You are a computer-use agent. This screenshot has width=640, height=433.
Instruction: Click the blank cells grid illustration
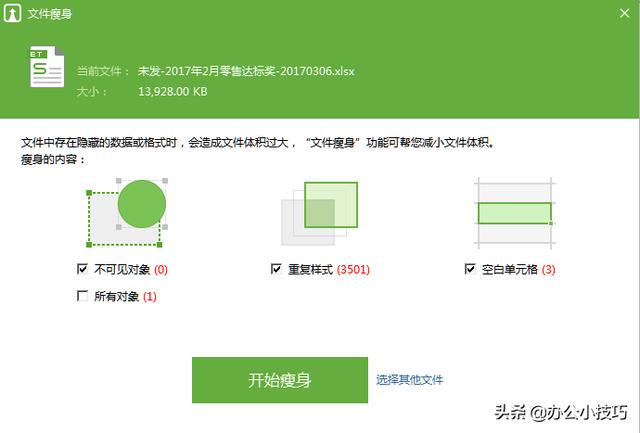[x=514, y=213]
